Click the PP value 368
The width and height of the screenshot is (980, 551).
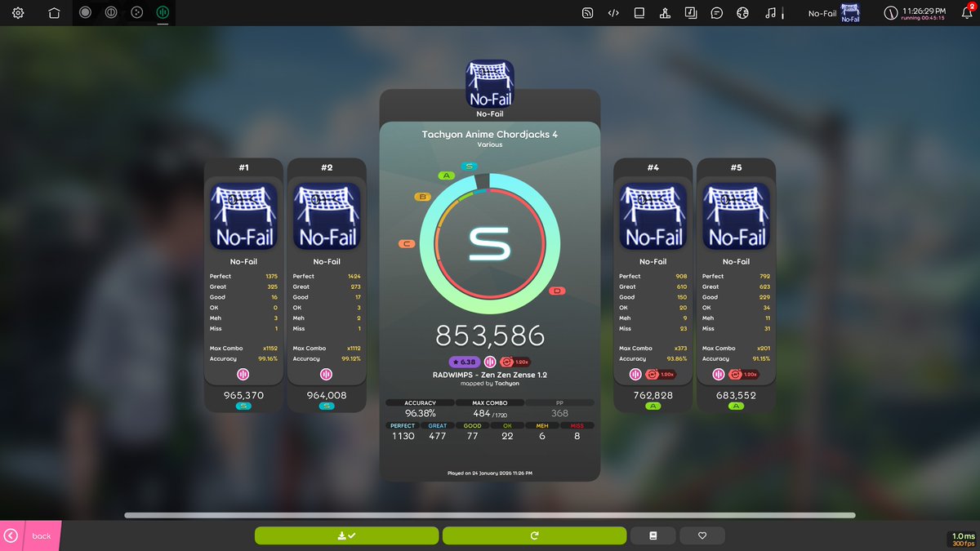coord(559,413)
